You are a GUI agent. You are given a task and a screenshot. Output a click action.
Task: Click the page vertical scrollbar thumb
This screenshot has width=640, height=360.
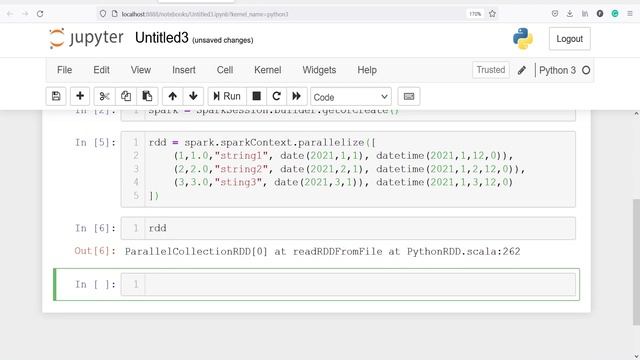click(636, 262)
